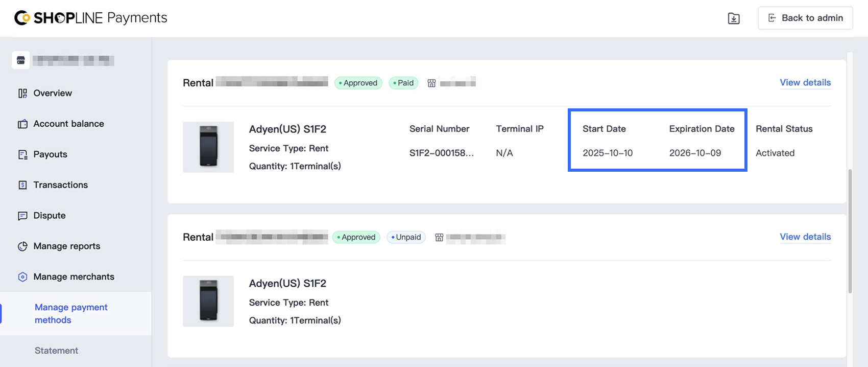Click the store icon in second rental header
The width and height of the screenshot is (868, 367).
439,237
